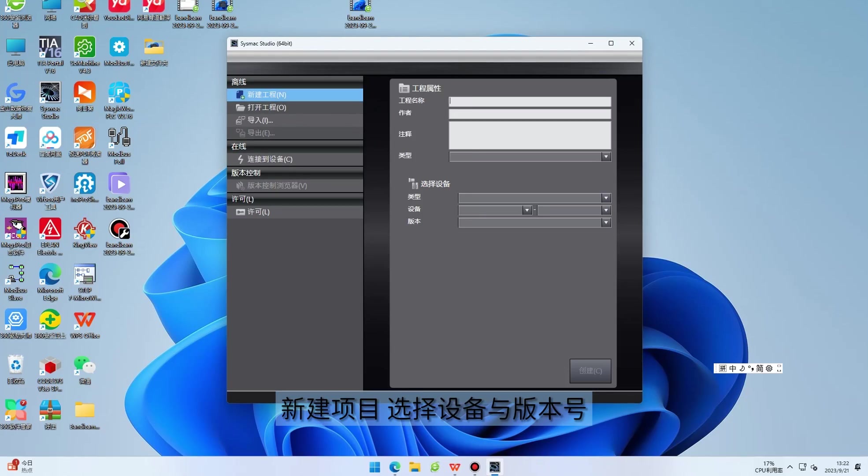Click the WPS icon in taskbar
Screen dimensions: 868x476
[455, 467]
